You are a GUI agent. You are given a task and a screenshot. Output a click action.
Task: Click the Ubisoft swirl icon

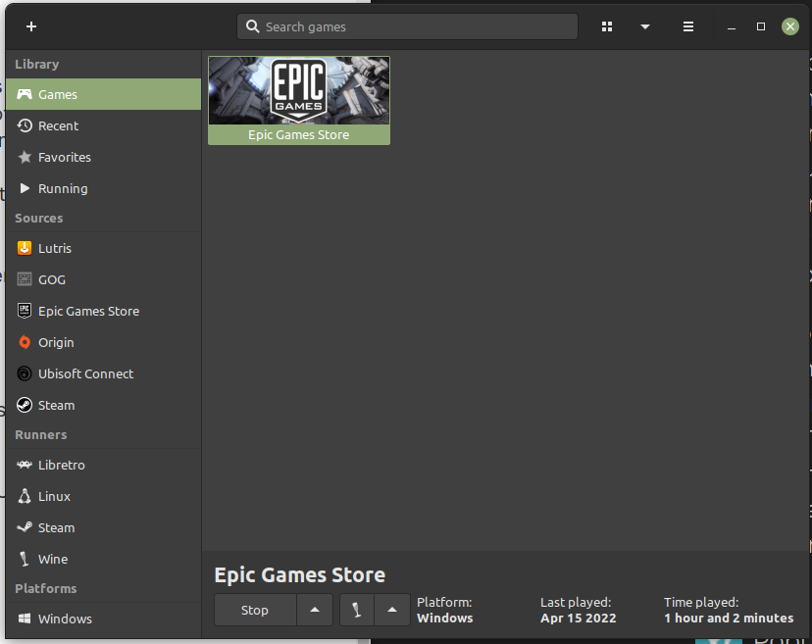(25, 373)
